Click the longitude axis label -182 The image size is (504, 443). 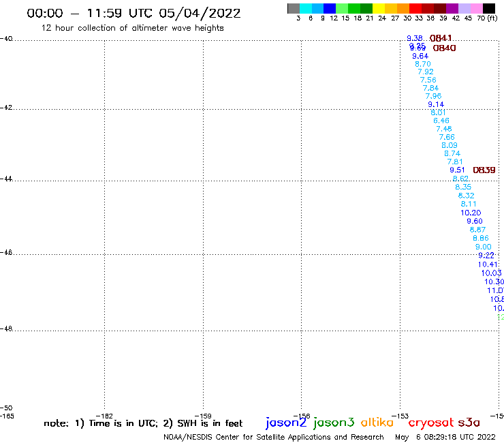click(104, 416)
